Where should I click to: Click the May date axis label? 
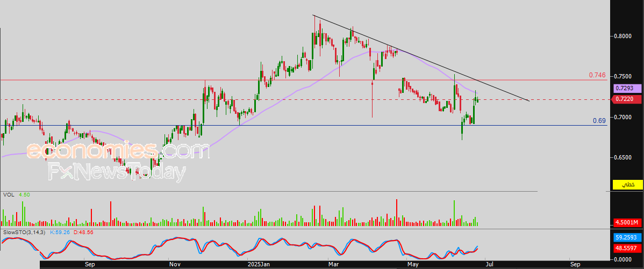point(413,265)
